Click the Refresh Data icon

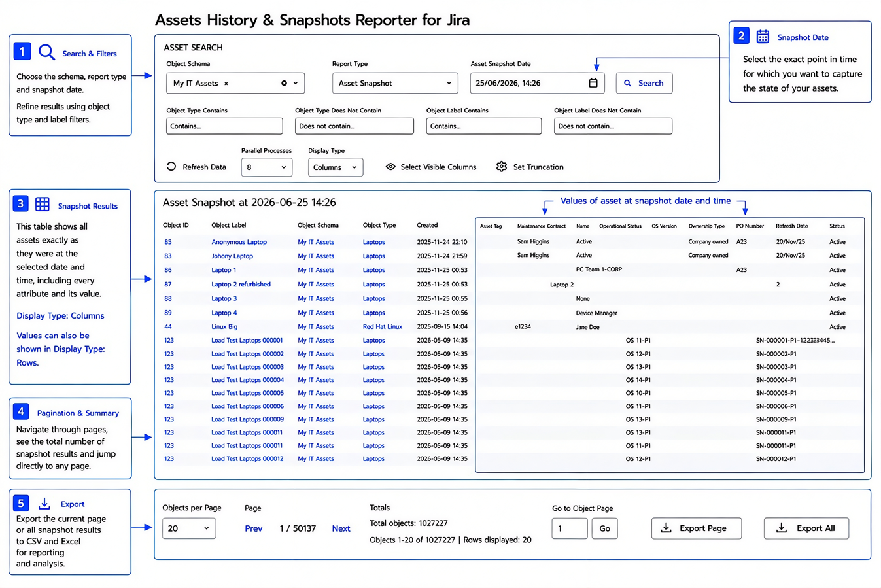pyautogui.click(x=171, y=167)
